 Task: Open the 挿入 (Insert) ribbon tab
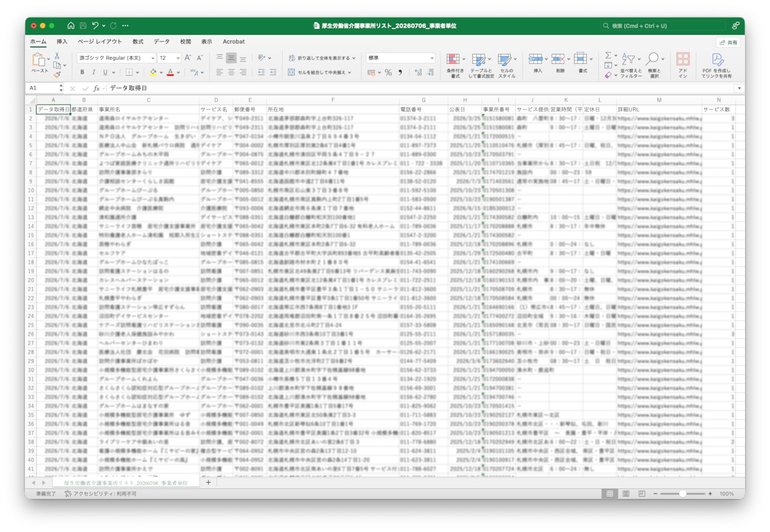[62, 42]
